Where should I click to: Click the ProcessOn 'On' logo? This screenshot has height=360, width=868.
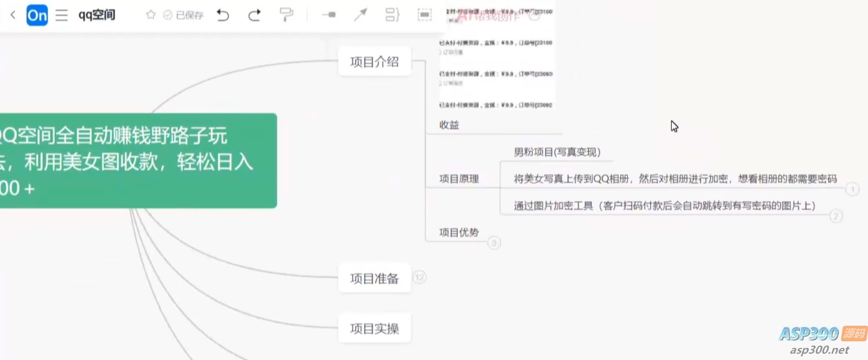click(x=37, y=15)
